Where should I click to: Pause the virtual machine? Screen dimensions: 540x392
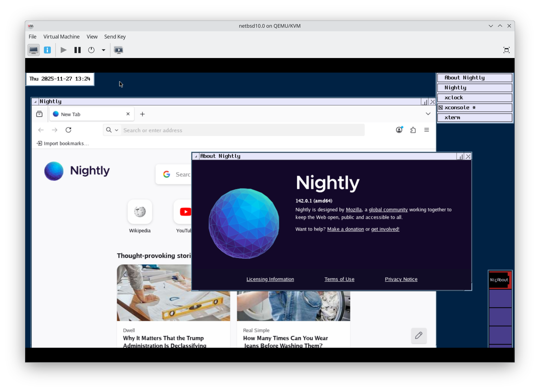pyautogui.click(x=77, y=50)
